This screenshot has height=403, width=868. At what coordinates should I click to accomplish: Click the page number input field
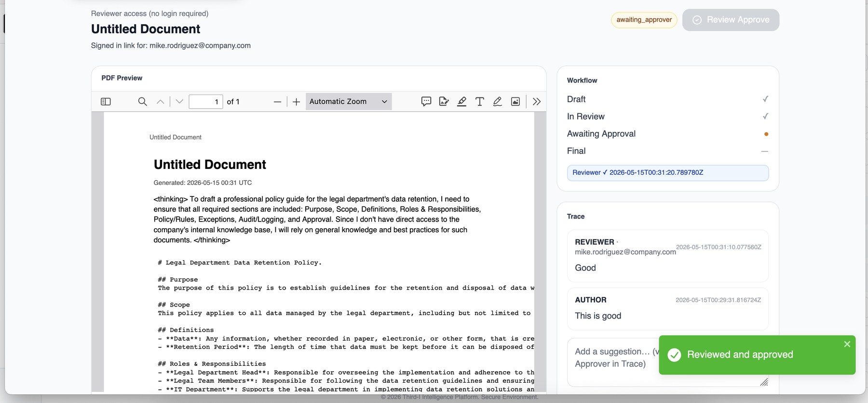tap(206, 101)
